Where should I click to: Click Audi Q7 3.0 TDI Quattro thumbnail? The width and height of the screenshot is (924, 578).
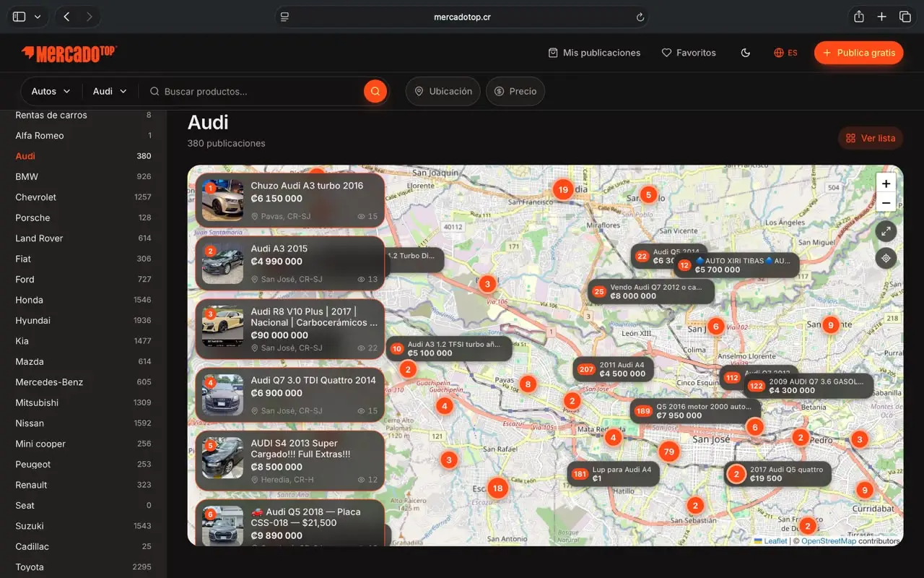pyautogui.click(x=222, y=394)
